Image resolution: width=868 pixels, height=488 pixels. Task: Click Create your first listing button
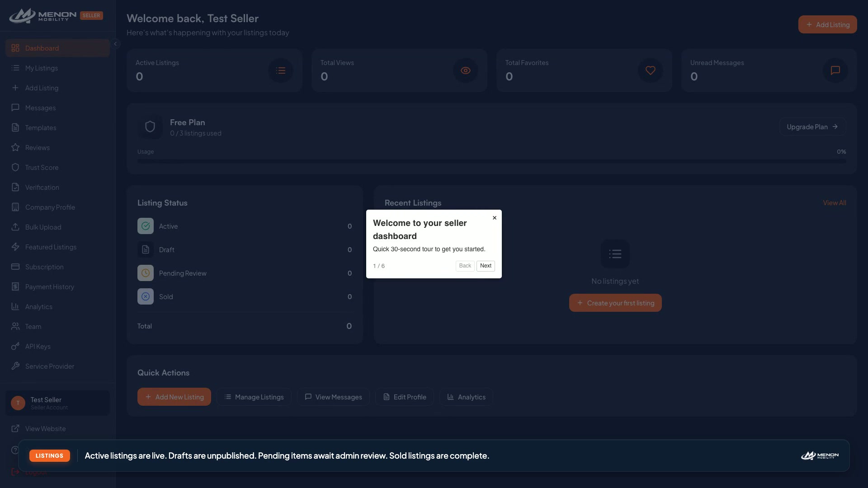point(615,303)
